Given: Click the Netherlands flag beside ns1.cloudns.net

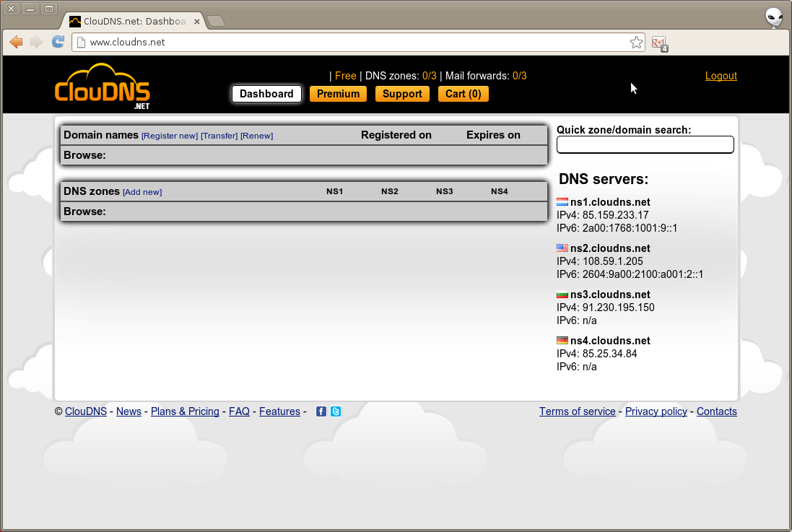Looking at the screenshot, I should [562, 202].
